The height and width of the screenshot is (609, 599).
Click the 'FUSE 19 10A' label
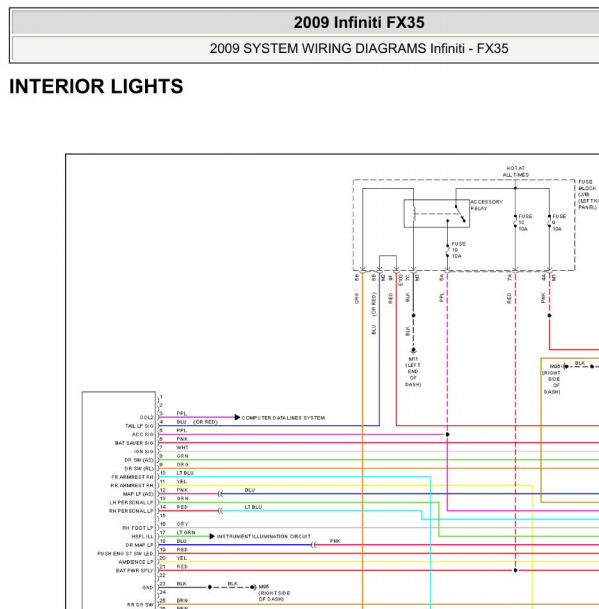458,250
